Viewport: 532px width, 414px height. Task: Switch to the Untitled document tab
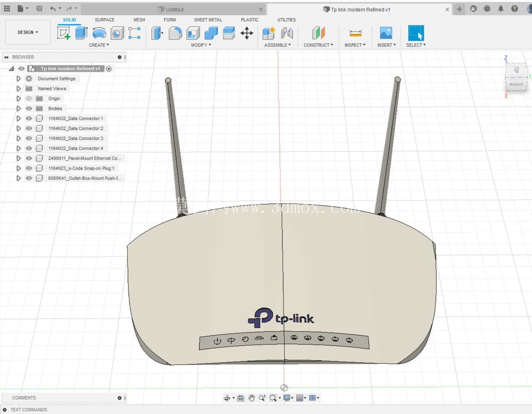pyautogui.click(x=174, y=9)
